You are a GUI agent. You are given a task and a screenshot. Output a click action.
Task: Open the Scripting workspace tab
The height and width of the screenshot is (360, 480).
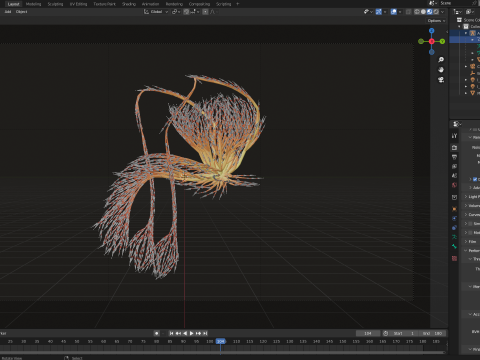tap(223, 4)
